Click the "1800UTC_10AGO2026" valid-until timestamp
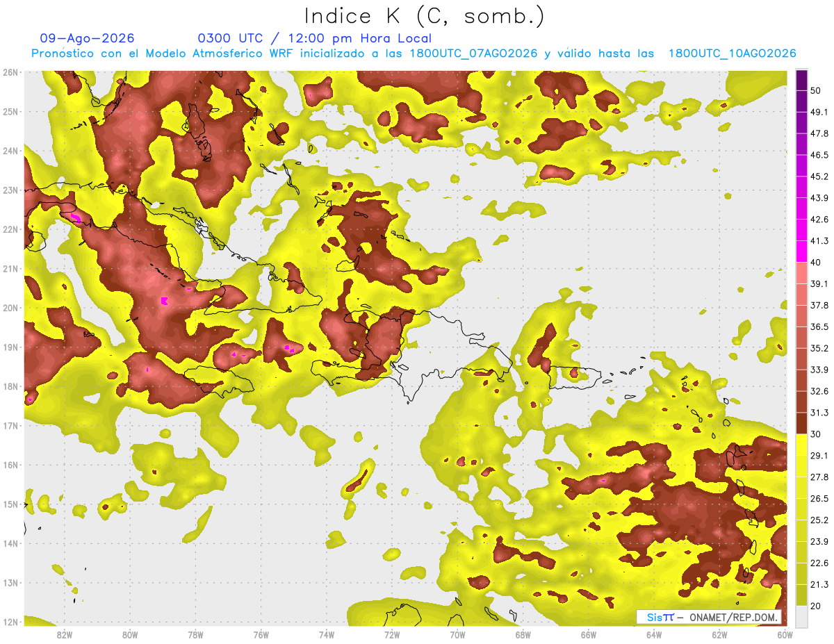This screenshot has width=834, height=644. click(732, 53)
